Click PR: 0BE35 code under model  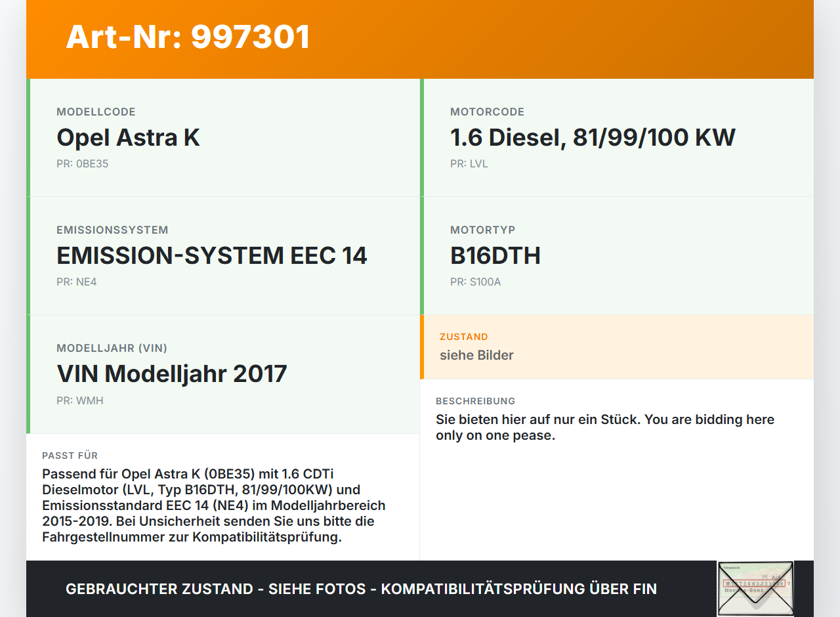pyautogui.click(x=82, y=164)
